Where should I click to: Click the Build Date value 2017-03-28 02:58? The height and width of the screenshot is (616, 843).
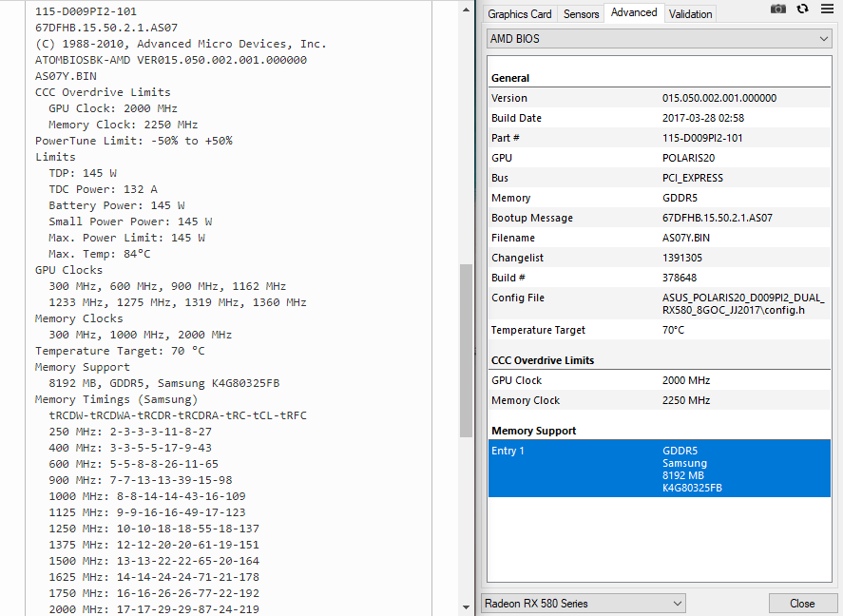point(702,118)
